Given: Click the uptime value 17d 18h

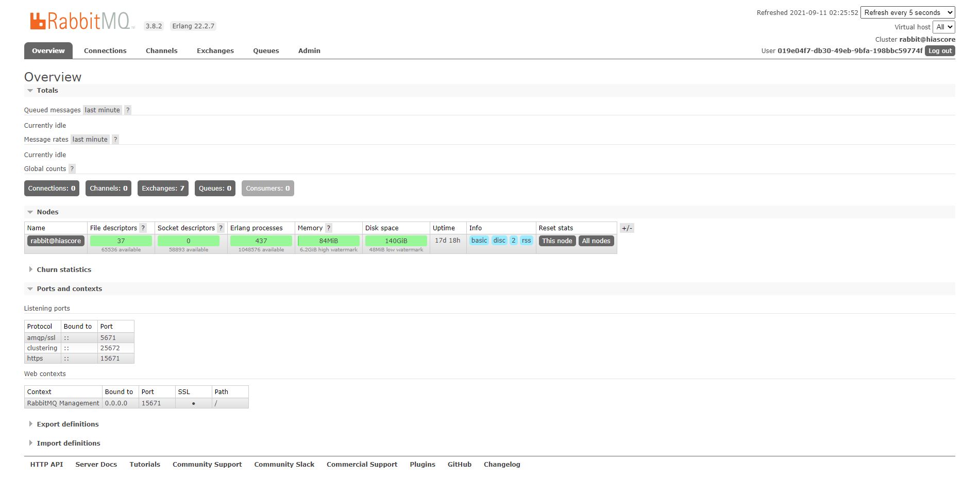Looking at the screenshot, I should [x=448, y=241].
